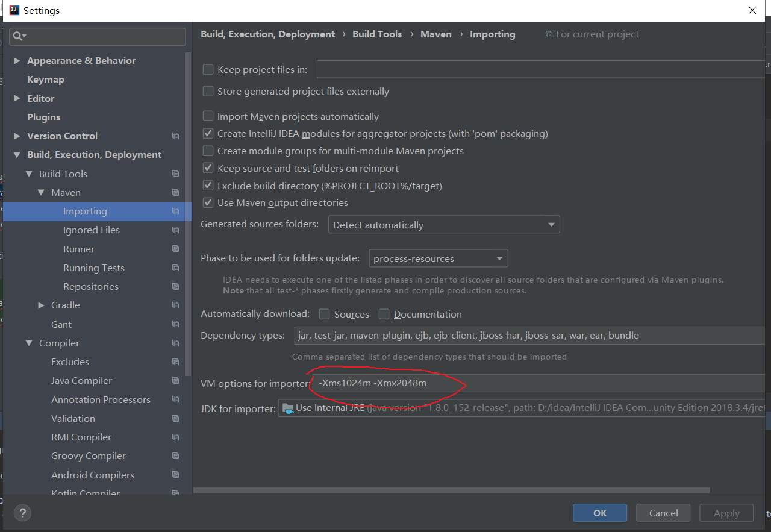This screenshot has width=771, height=532.
Task: Enable Import Maven projects automatically
Action: coord(208,116)
